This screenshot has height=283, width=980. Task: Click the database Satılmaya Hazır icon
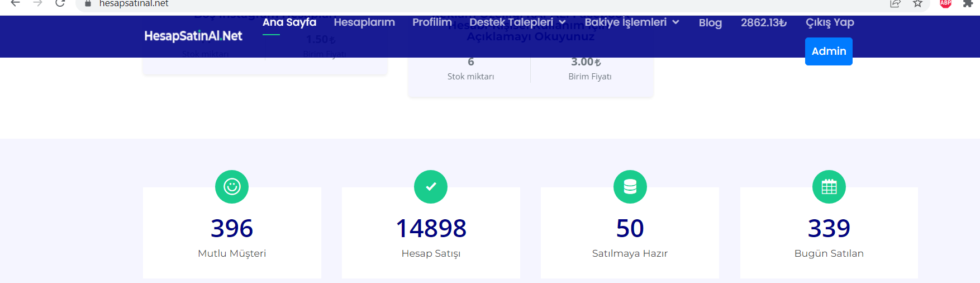[x=630, y=187]
